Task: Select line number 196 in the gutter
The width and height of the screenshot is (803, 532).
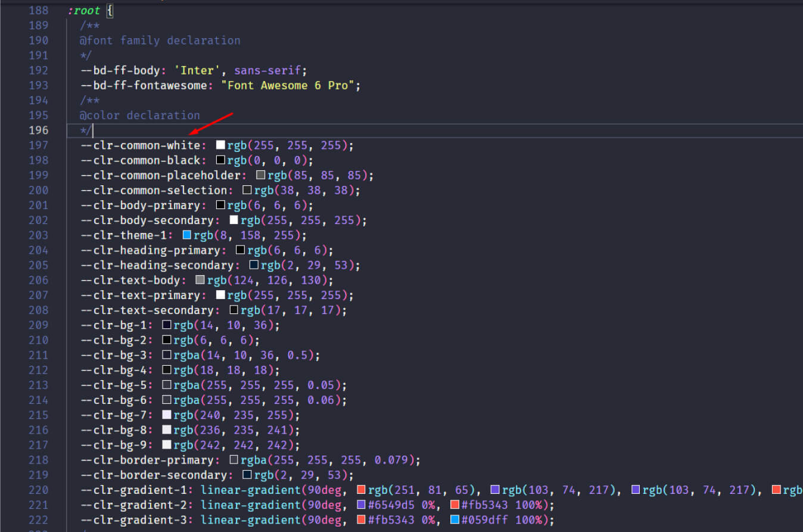Action: coord(39,130)
